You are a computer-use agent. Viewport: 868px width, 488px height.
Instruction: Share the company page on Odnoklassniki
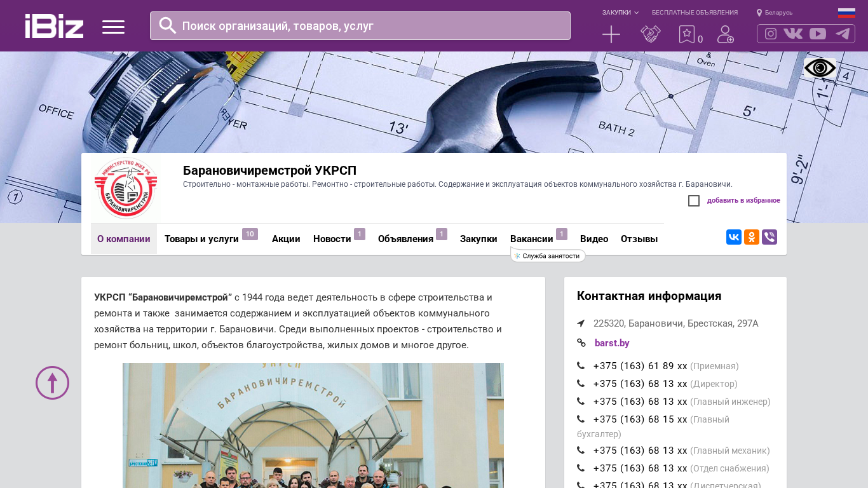(752, 237)
